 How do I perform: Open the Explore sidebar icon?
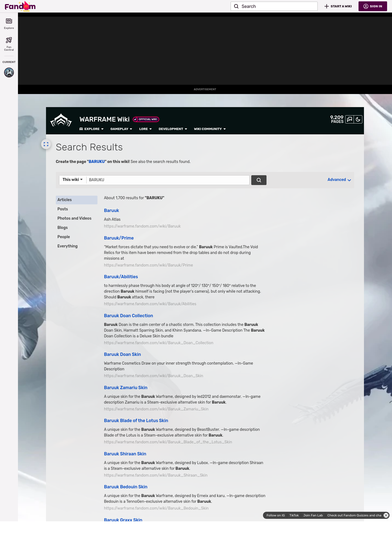click(9, 24)
